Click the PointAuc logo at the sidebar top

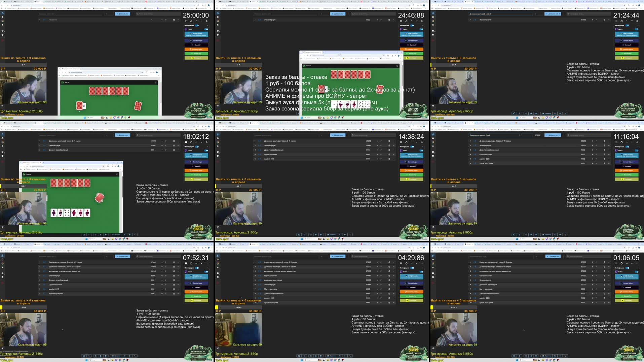pyautogui.click(x=218, y=134)
